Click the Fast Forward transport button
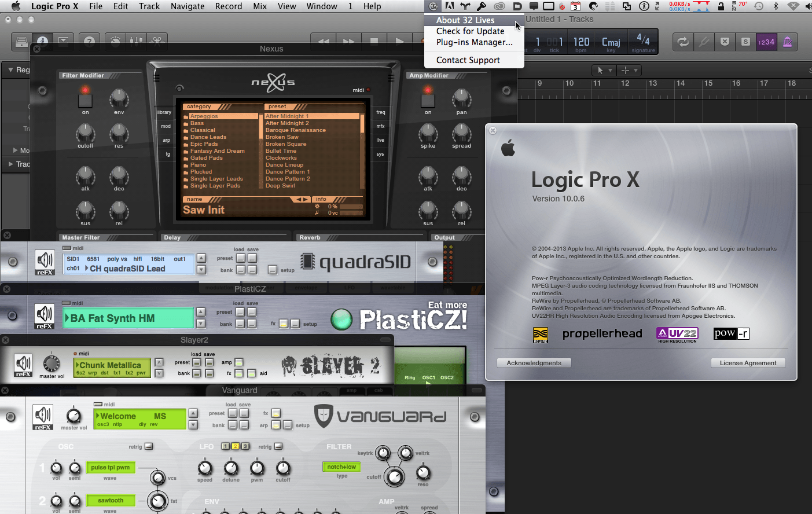Image resolution: width=812 pixels, height=514 pixels. tap(349, 42)
